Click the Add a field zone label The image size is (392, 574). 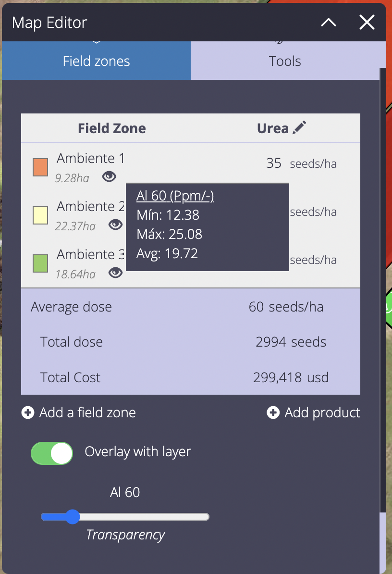click(88, 412)
